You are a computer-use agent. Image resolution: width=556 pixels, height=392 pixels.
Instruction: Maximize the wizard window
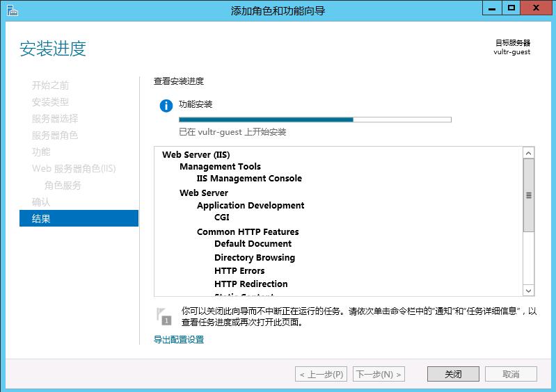pyautogui.click(x=511, y=8)
